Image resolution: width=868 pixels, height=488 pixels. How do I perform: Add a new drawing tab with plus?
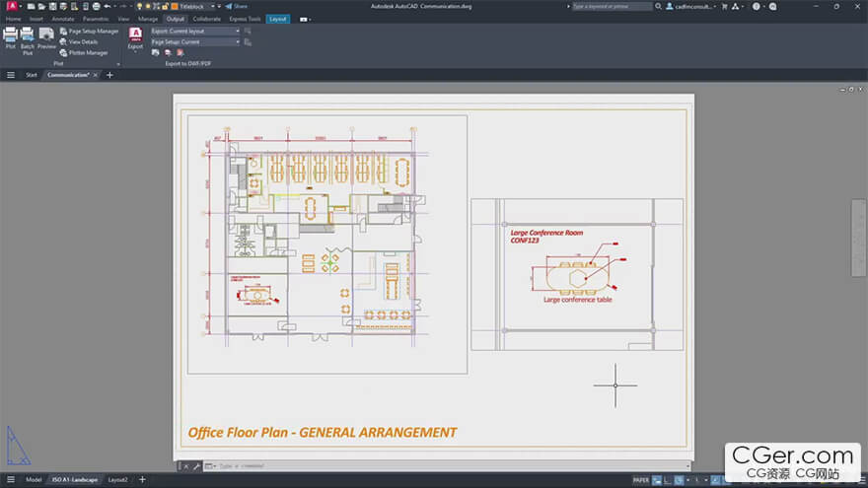109,75
